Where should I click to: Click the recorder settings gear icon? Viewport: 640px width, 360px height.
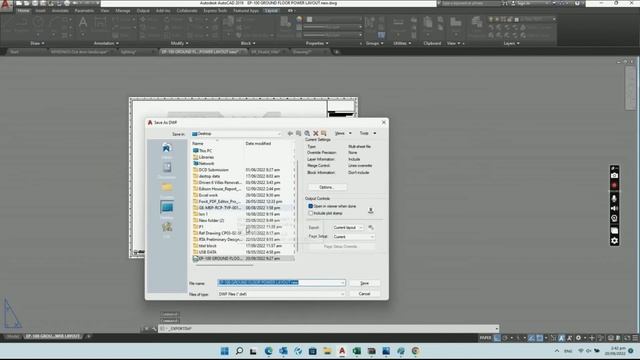[x=614, y=241]
